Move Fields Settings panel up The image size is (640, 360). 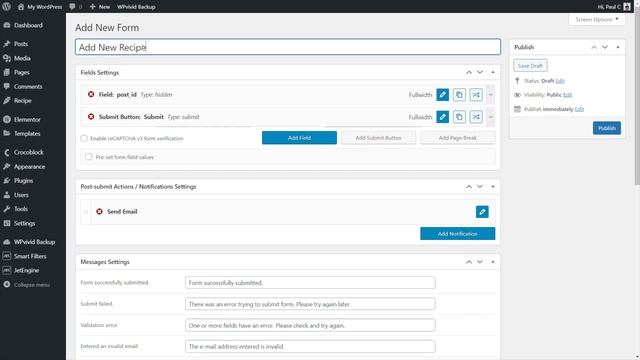tap(469, 72)
